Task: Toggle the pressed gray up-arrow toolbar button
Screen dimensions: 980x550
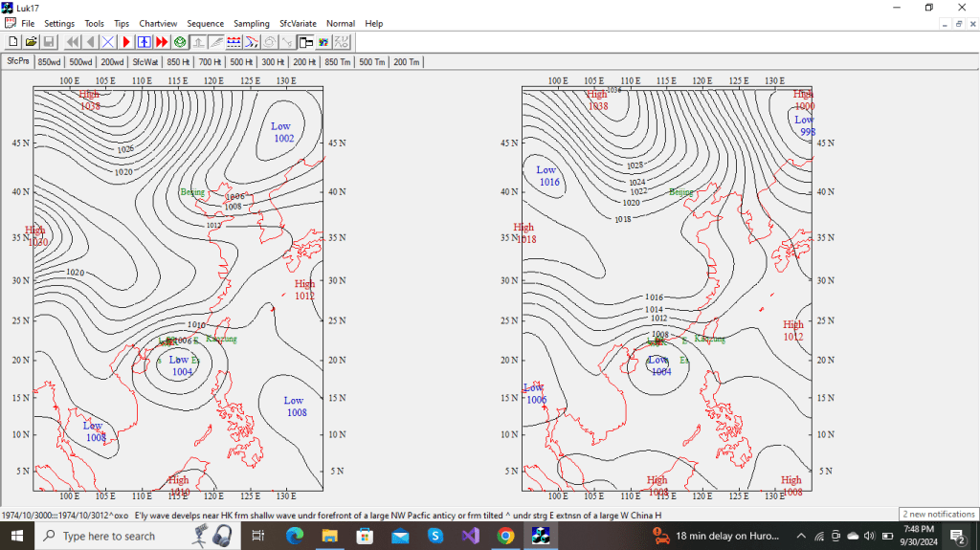Action: tap(197, 42)
